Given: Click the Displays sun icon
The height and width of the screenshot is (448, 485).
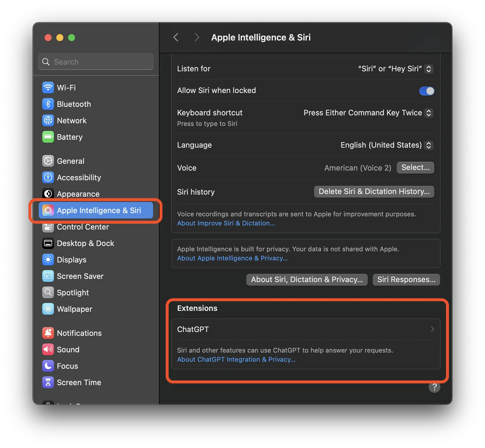Looking at the screenshot, I should [48, 260].
